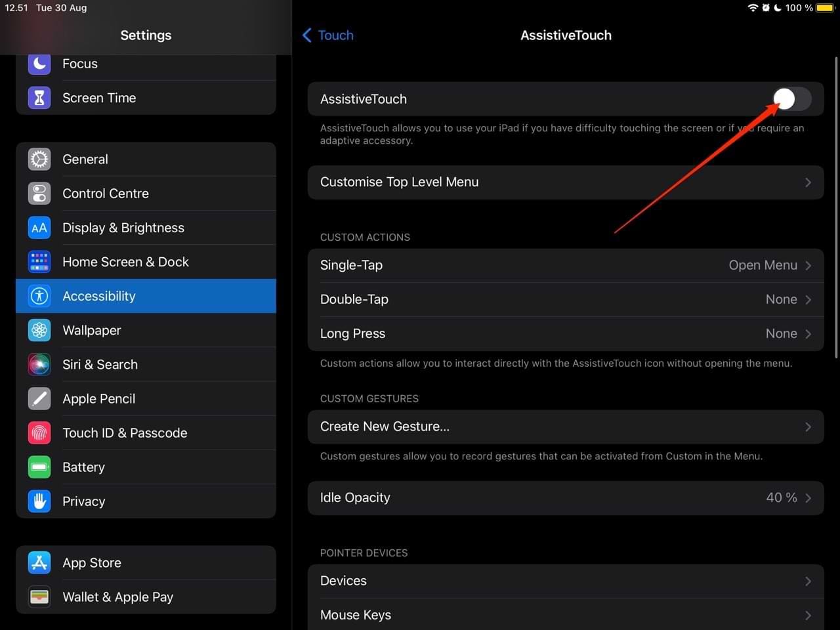Open Screen Time hourglass icon
Image resolution: width=840 pixels, height=630 pixels.
tap(39, 98)
